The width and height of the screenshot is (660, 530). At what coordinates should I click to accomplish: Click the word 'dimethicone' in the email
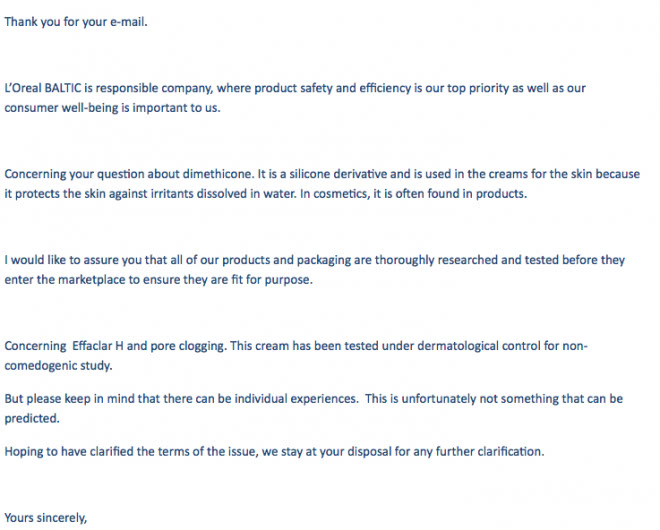(x=218, y=174)
